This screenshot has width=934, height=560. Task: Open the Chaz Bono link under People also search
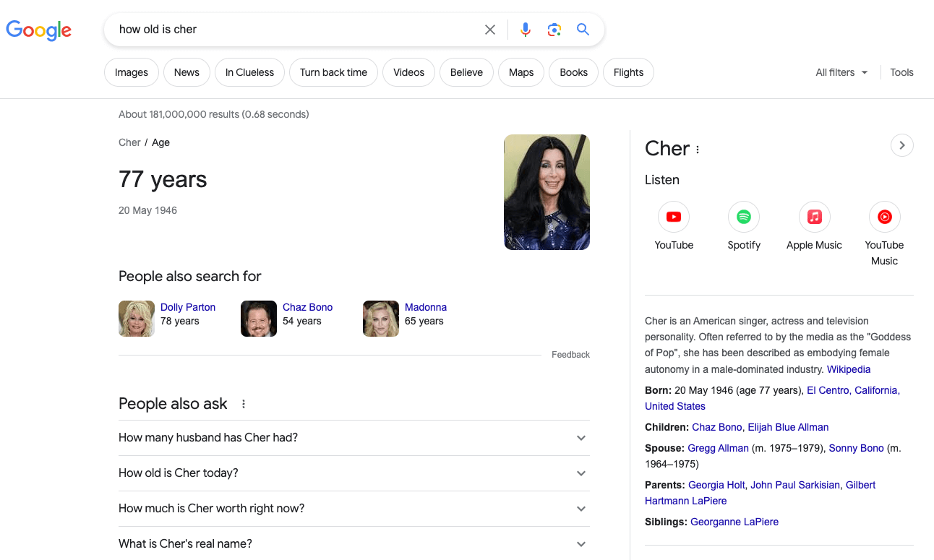pos(307,307)
